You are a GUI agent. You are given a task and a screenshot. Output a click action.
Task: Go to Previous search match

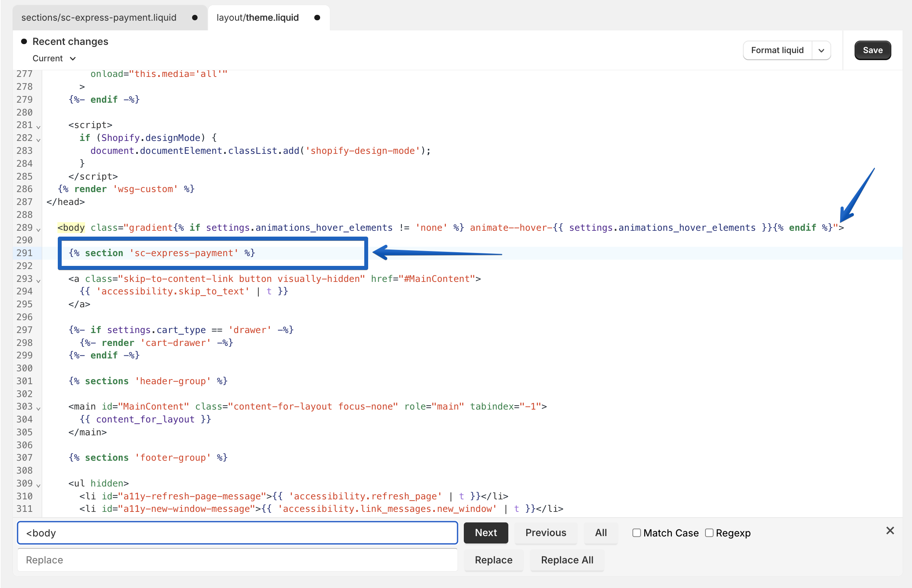(545, 533)
